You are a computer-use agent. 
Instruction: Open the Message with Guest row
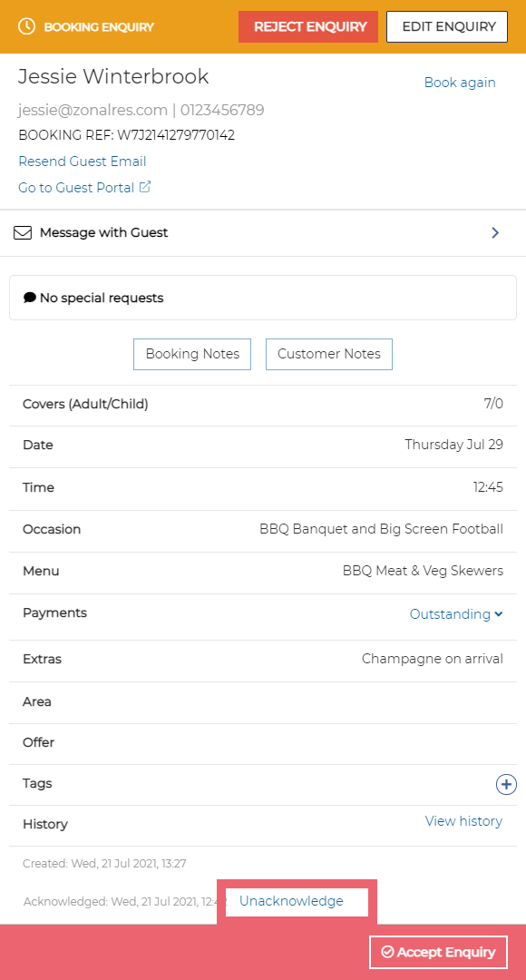(x=263, y=233)
